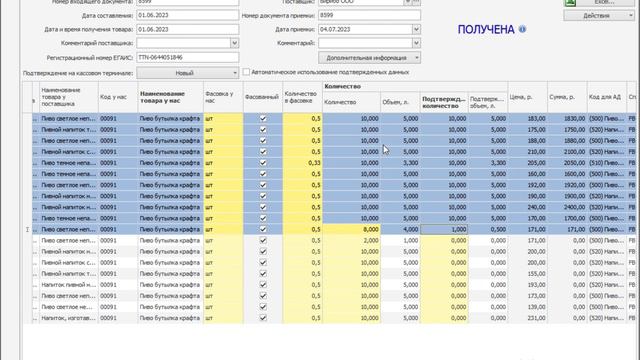Select the 3,300 Объем cell

400,163
